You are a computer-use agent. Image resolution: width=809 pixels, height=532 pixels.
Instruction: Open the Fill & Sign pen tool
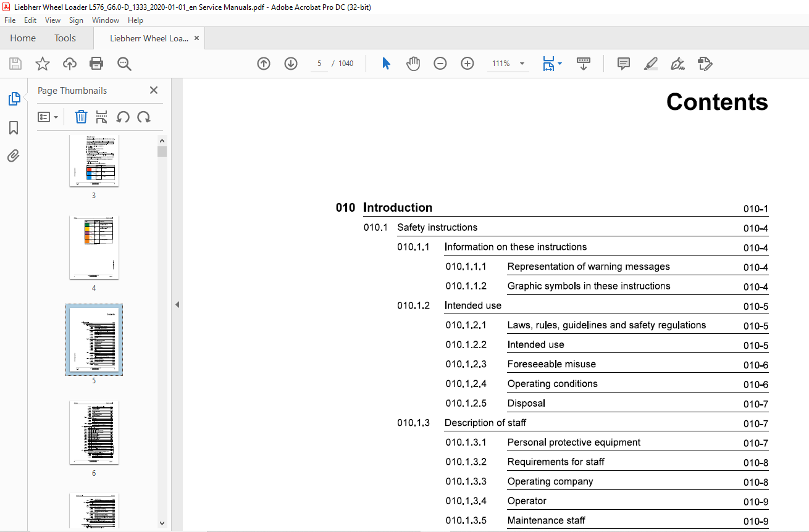point(678,64)
